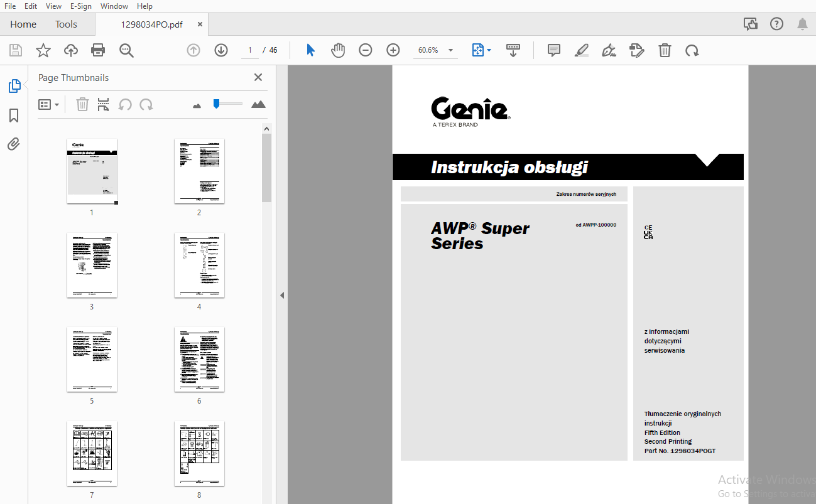816x504 pixels.
Task: Add file to Starred with star icon
Action: point(43,50)
